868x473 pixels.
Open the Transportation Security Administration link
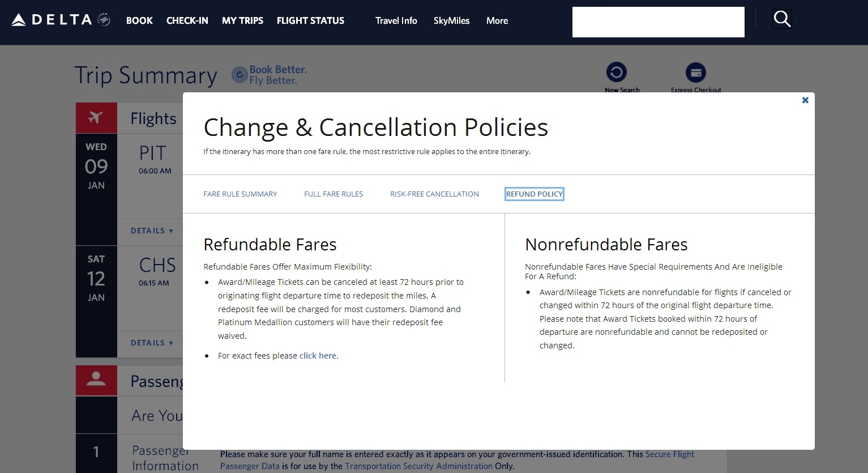(418, 466)
